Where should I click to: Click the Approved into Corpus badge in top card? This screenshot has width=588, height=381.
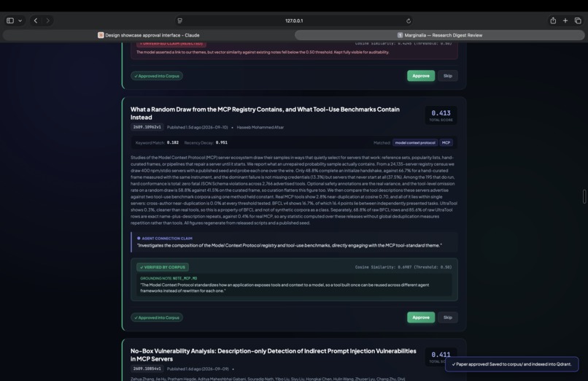click(x=157, y=76)
